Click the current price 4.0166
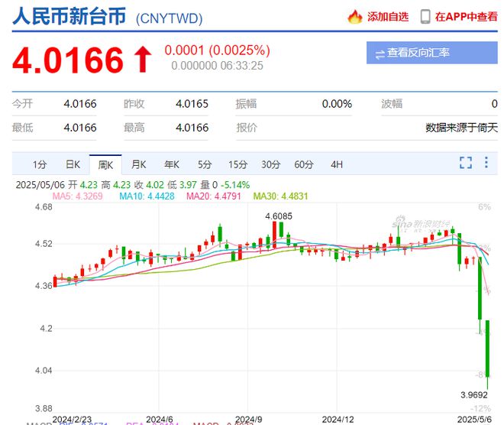Screen dimensions: 504x425 click(x=68, y=60)
